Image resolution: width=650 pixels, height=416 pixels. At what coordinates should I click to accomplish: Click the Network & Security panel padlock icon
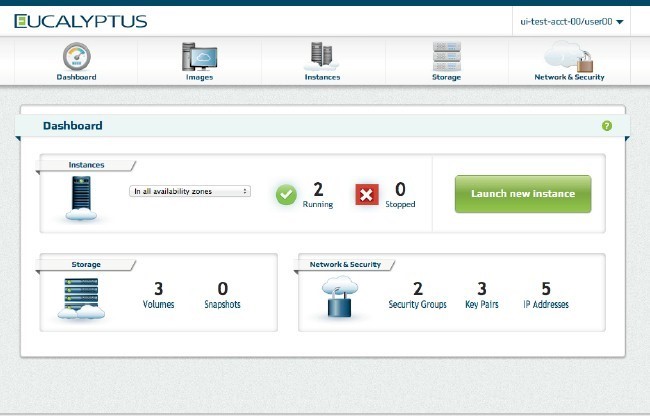pyautogui.click(x=340, y=297)
